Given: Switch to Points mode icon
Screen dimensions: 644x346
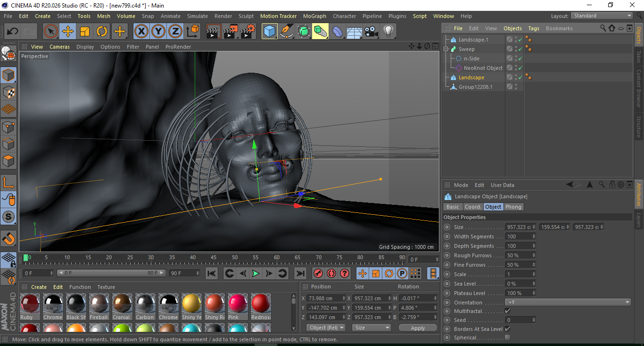Looking at the screenshot, I should [x=8, y=127].
